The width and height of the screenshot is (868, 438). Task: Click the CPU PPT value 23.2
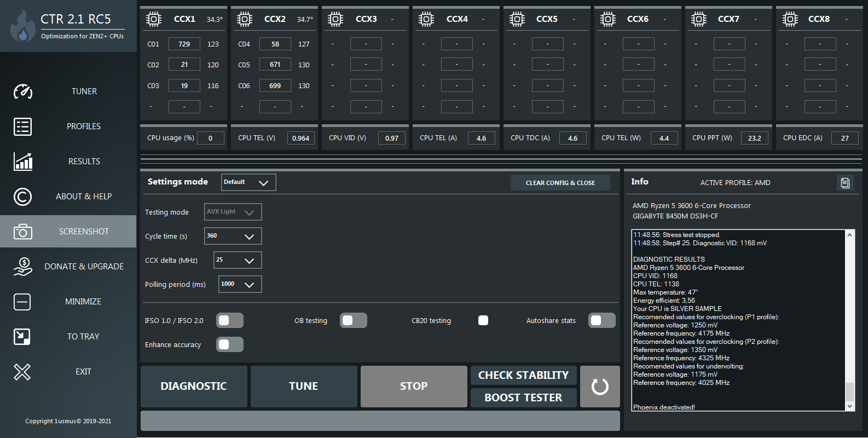(x=755, y=138)
